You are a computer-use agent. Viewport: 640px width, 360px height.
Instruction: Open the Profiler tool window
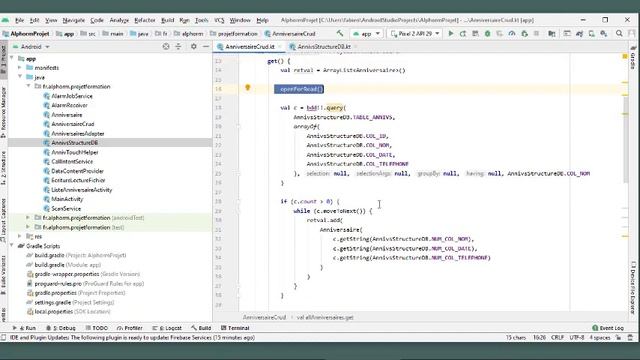pyautogui.click(x=130, y=328)
